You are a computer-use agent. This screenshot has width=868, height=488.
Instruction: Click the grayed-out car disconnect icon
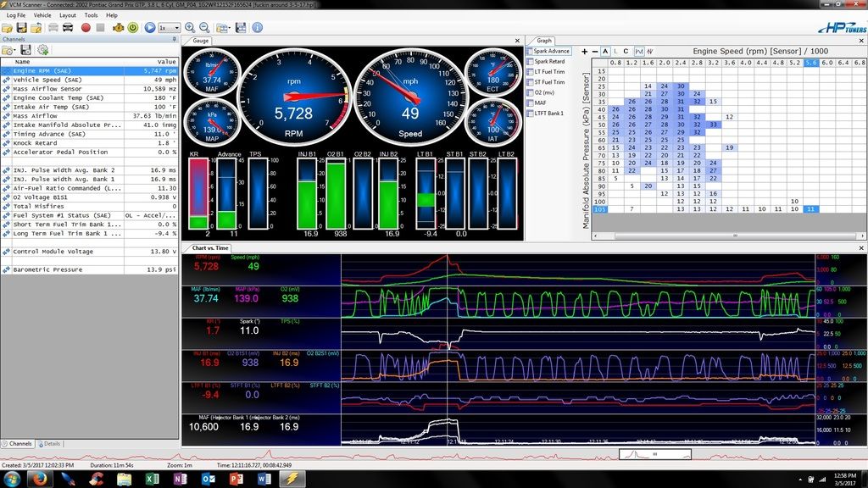53,27
